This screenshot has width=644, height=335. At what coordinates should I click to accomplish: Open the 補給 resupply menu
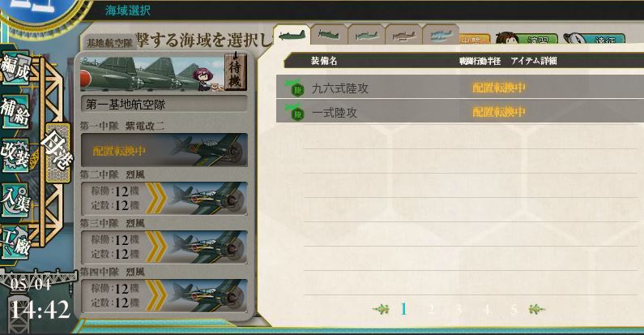[x=15, y=111]
